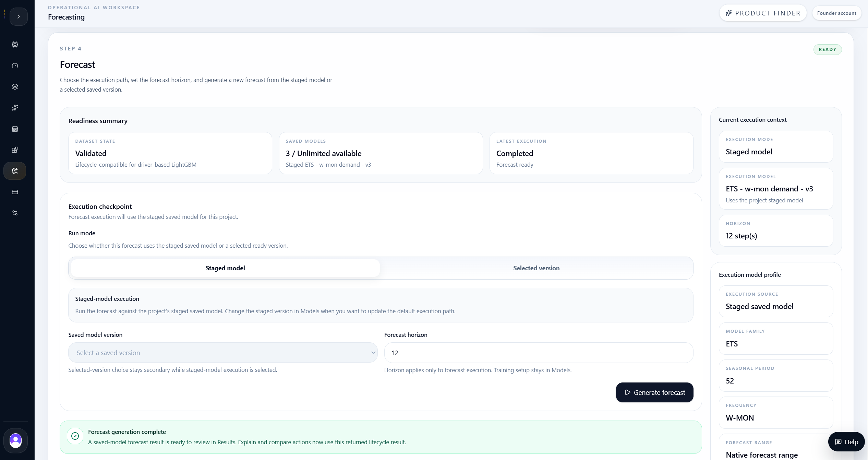Click Generate forecast button
Viewport: 868px width, 460px height.
pyautogui.click(x=654, y=392)
